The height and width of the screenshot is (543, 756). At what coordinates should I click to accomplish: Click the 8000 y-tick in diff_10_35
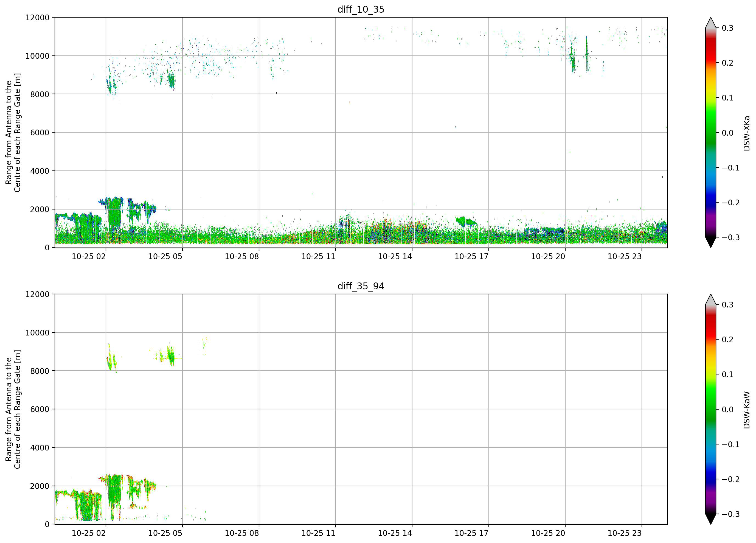(40, 94)
